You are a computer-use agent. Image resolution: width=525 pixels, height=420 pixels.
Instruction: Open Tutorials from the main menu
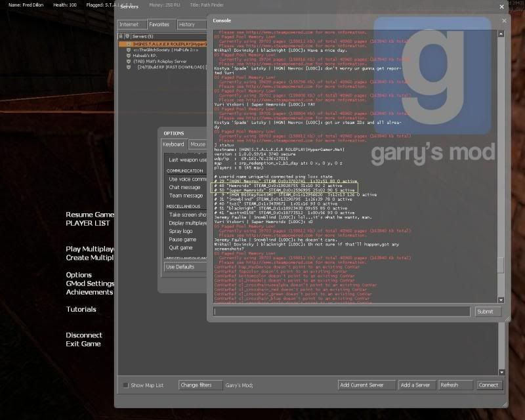(81, 309)
